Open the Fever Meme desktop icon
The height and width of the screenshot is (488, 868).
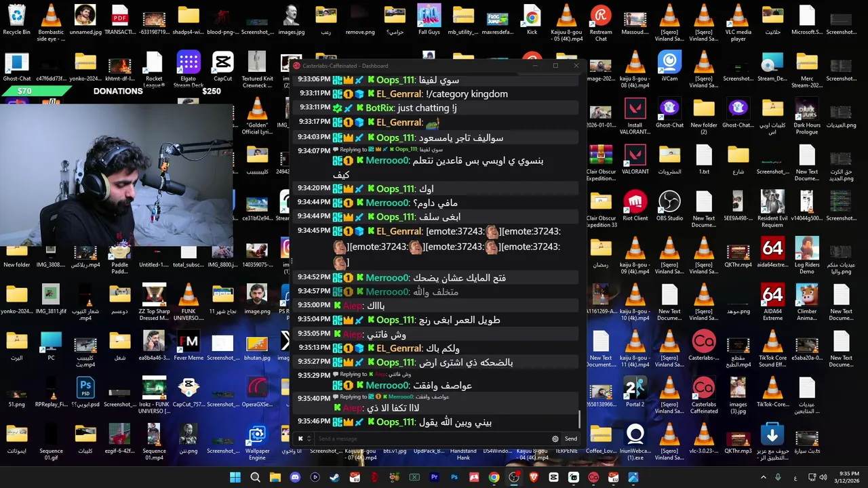tap(189, 346)
